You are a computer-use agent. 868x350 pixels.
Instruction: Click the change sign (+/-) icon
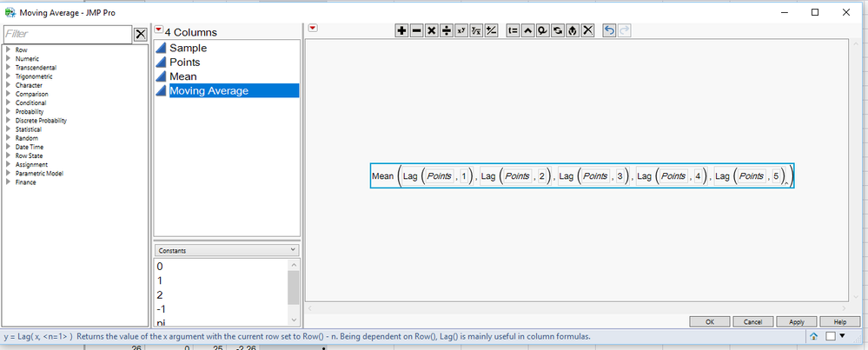pos(491,31)
